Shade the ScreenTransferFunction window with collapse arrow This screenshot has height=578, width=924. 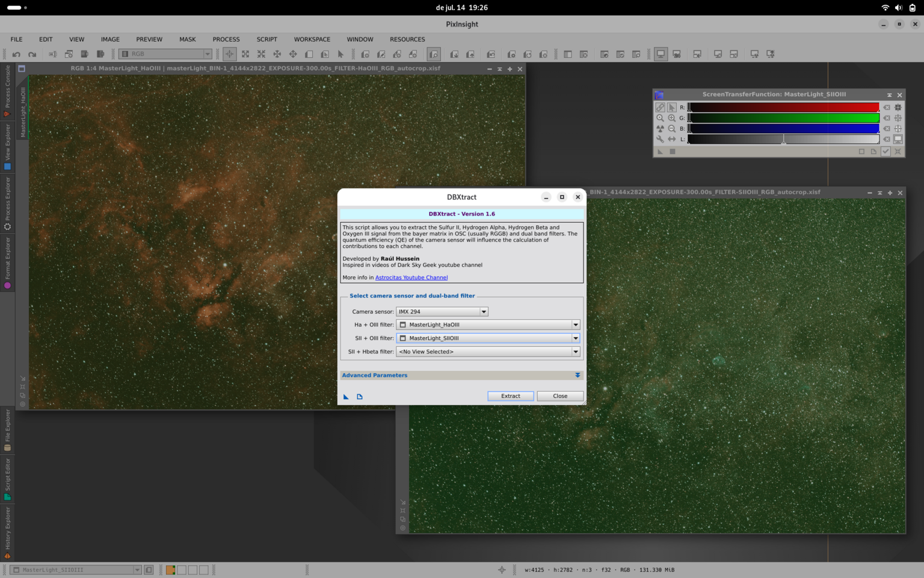(x=889, y=95)
